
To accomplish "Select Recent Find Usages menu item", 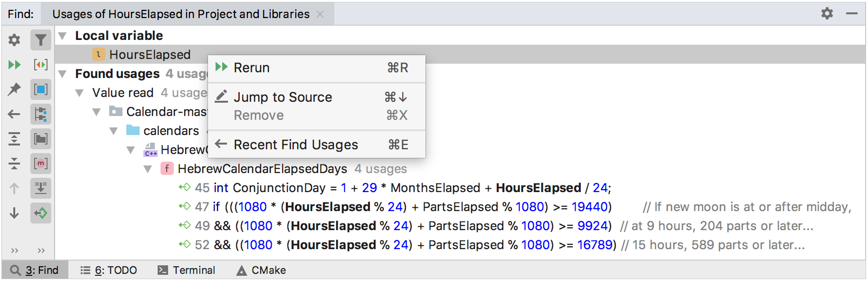I will click(295, 145).
